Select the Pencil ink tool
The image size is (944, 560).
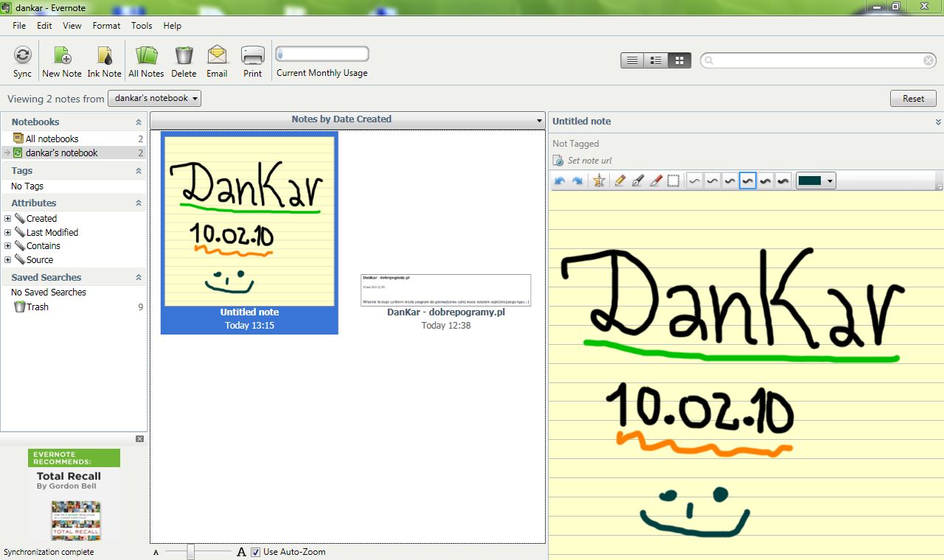tap(619, 181)
